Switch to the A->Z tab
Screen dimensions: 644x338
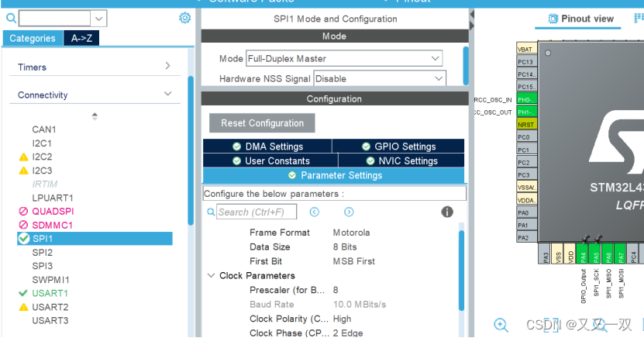tap(81, 38)
